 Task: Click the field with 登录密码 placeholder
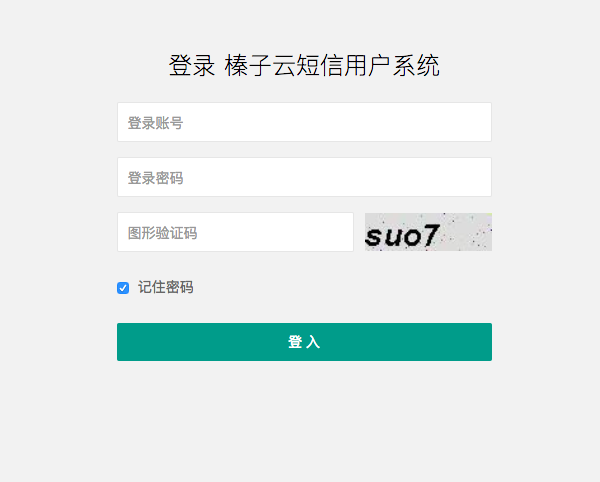click(x=304, y=177)
